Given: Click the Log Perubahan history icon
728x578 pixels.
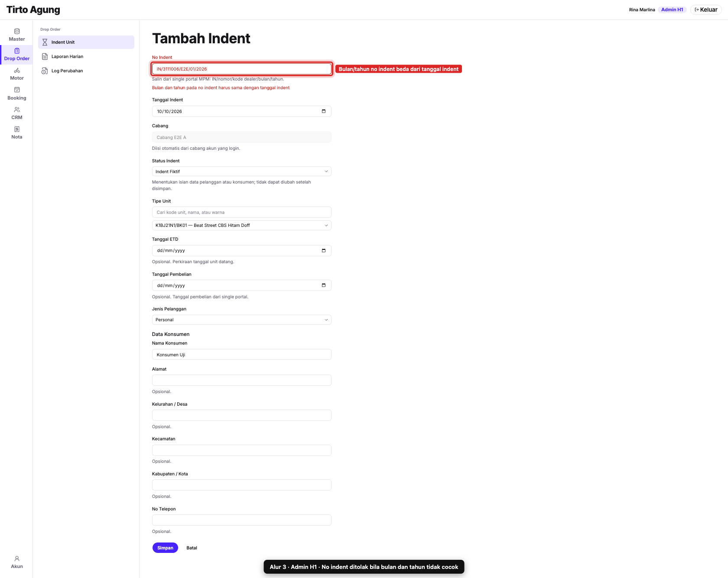Looking at the screenshot, I should 45,71.
